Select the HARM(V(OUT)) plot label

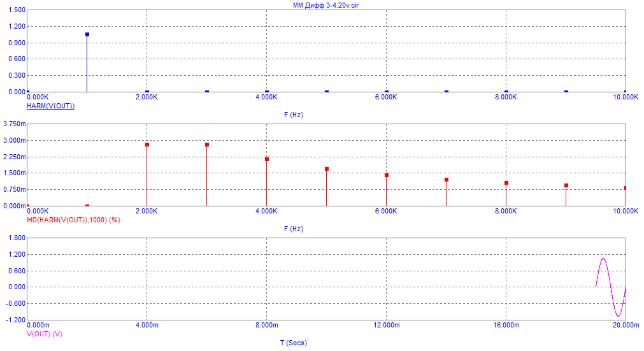[x=50, y=106]
